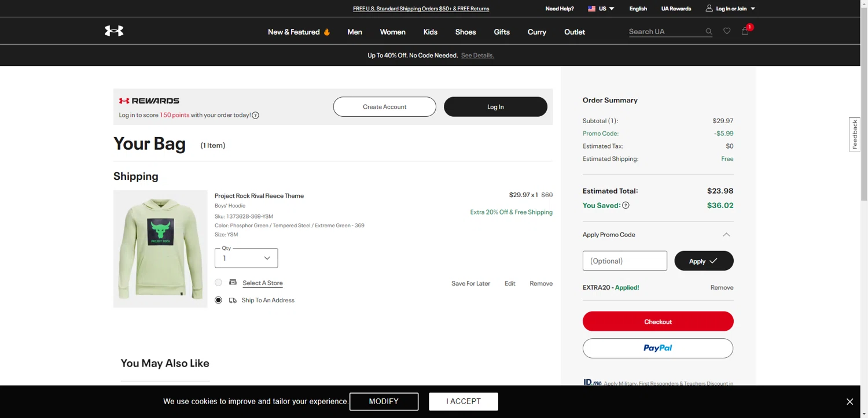Click the US flag icon
This screenshot has height=418, width=868.
[591, 9]
